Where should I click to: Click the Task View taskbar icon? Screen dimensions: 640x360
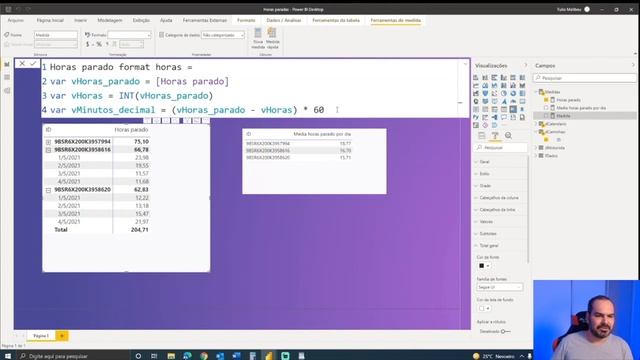pyautogui.click(x=154, y=356)
